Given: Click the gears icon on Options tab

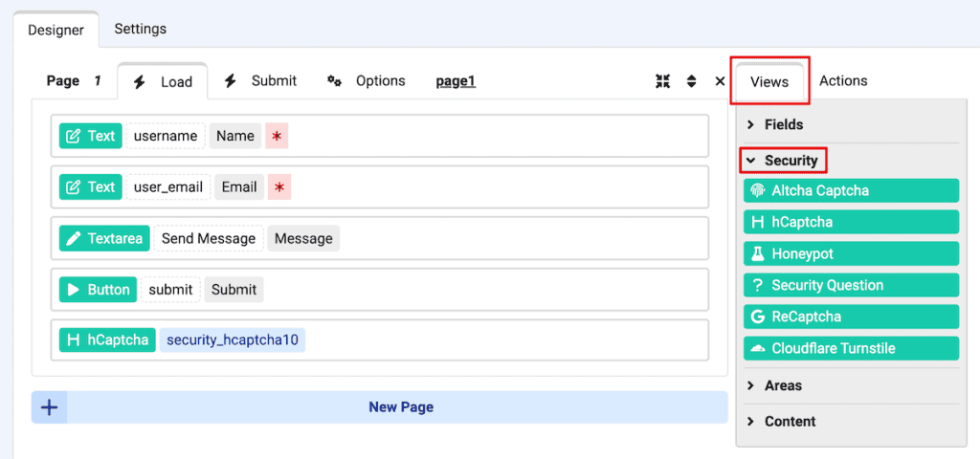Looking at the screenshot, I should (x=334, y=81).
